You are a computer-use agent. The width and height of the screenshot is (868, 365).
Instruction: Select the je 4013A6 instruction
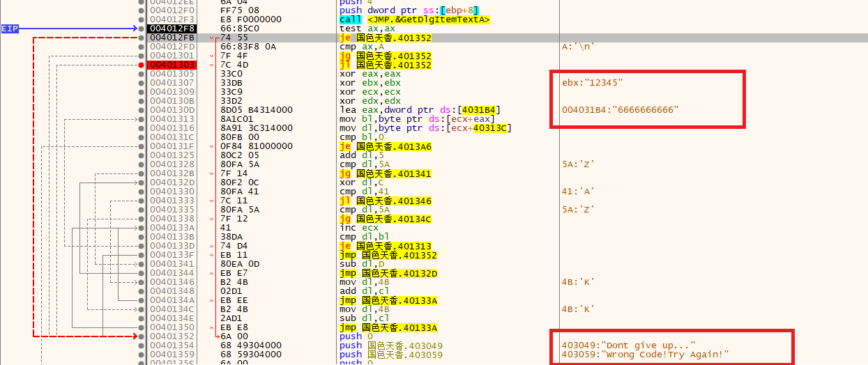385,146
